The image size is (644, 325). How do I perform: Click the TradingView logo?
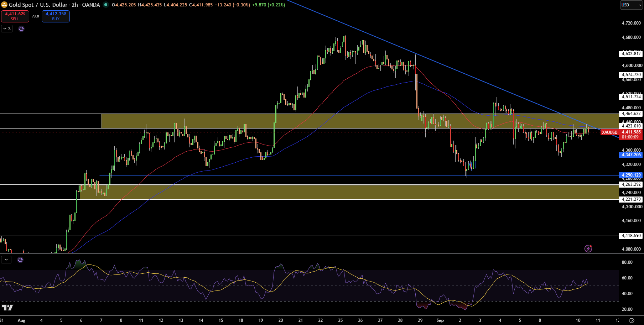tap(7, 308)
